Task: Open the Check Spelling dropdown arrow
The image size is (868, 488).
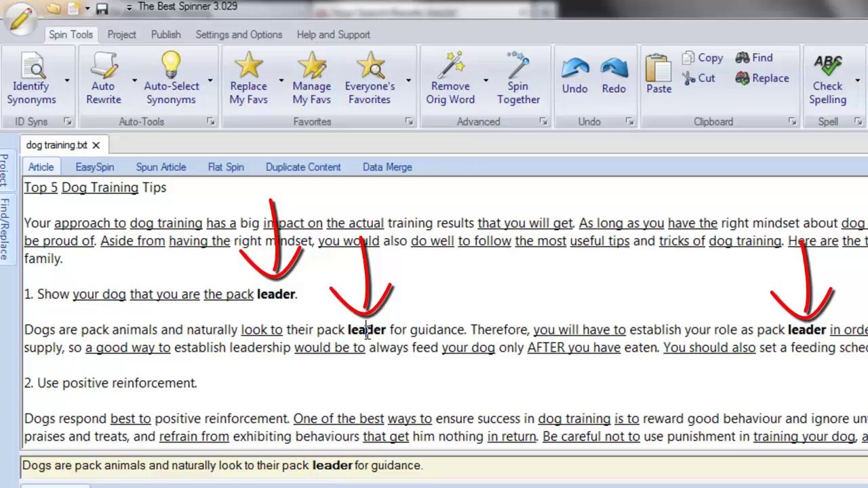Action: tap(858, 80)
